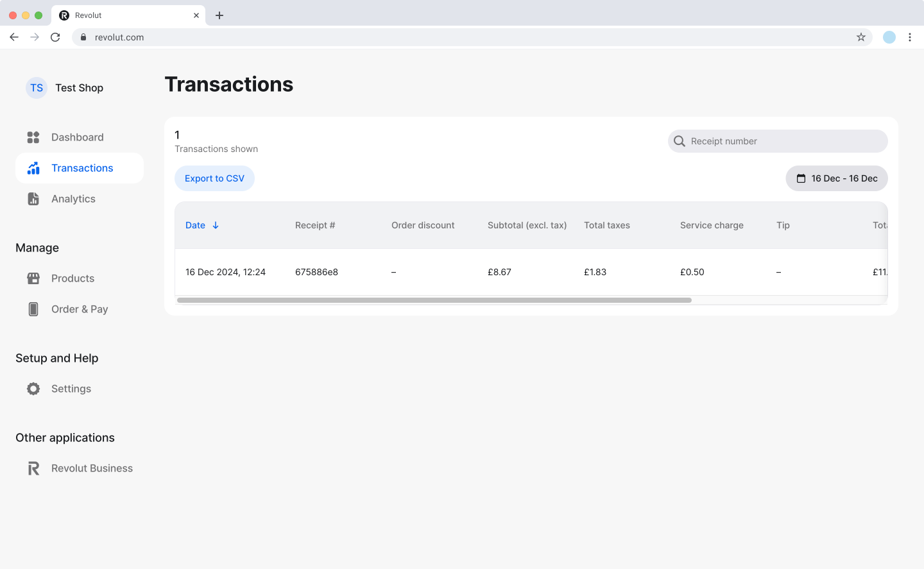
Task: Click the TS shop avatar
Action: 37,88
